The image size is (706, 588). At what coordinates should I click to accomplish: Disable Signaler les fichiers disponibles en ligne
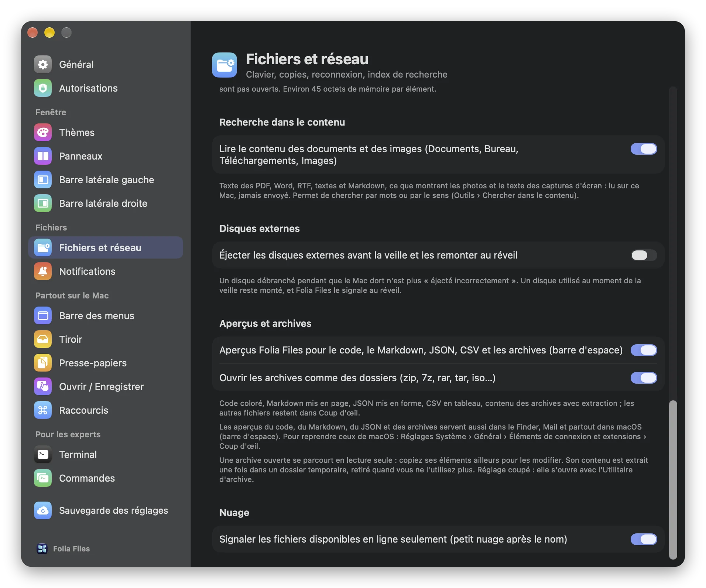coord(644,539)
